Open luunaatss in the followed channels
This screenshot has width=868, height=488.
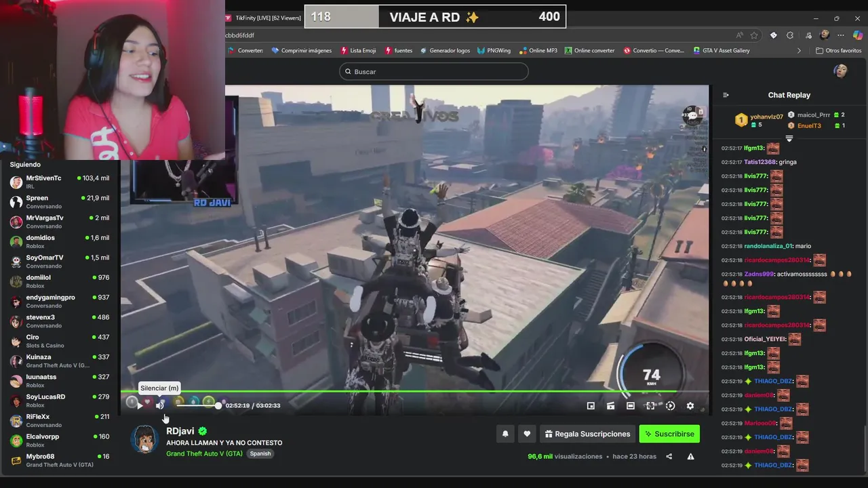tap(60, 381)
